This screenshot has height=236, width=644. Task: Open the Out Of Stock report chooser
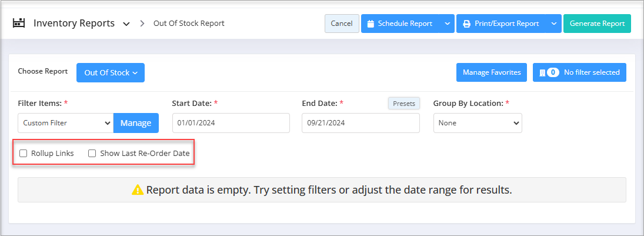(x=111, y=73)
